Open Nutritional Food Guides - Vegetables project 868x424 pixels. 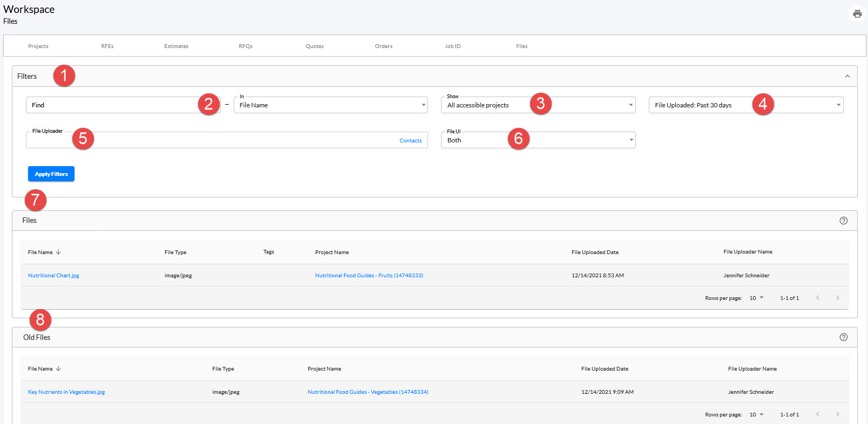click(x=368, y=392)
